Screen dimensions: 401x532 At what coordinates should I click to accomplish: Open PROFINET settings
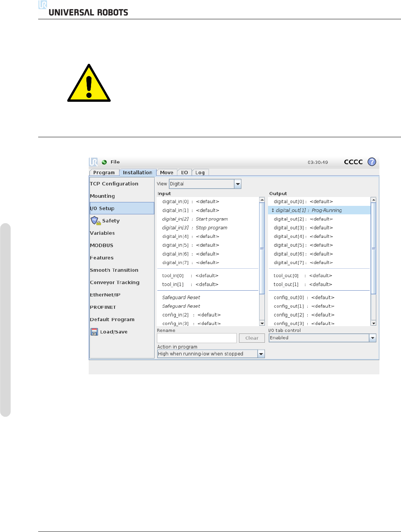[122, 307]
